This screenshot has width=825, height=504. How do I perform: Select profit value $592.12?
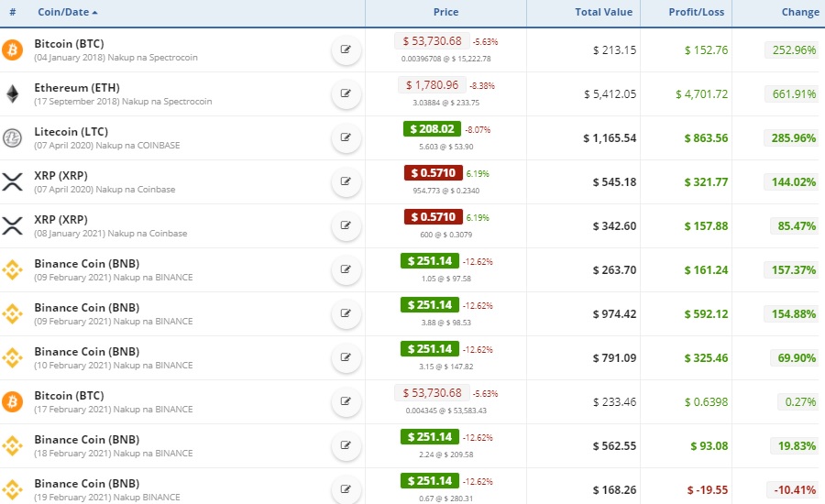(706, 314)
